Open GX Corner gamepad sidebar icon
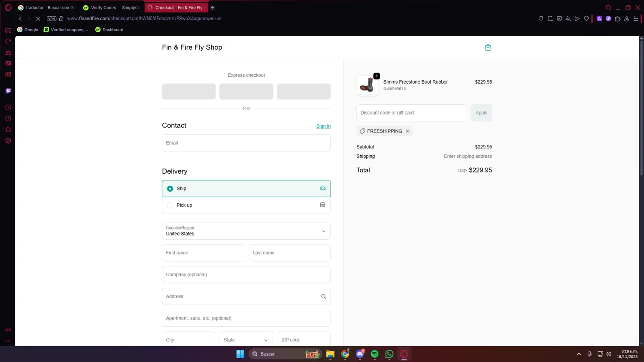 [8, 30]
